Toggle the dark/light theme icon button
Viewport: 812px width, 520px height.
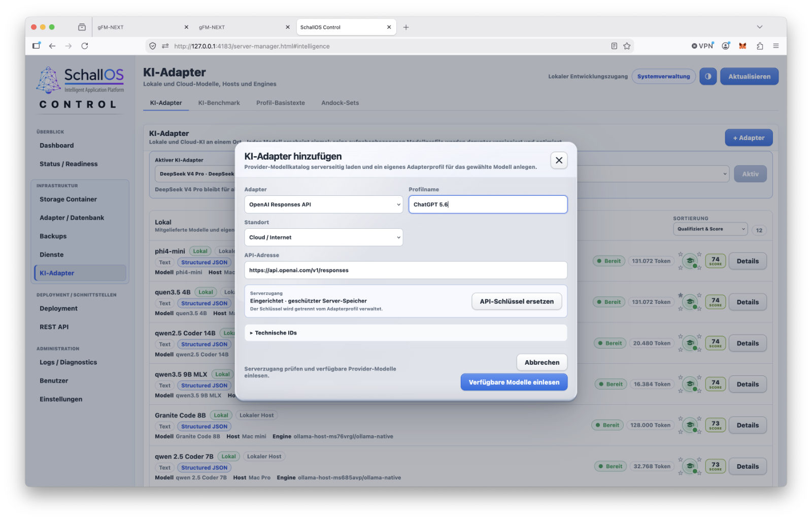(708, 77)
